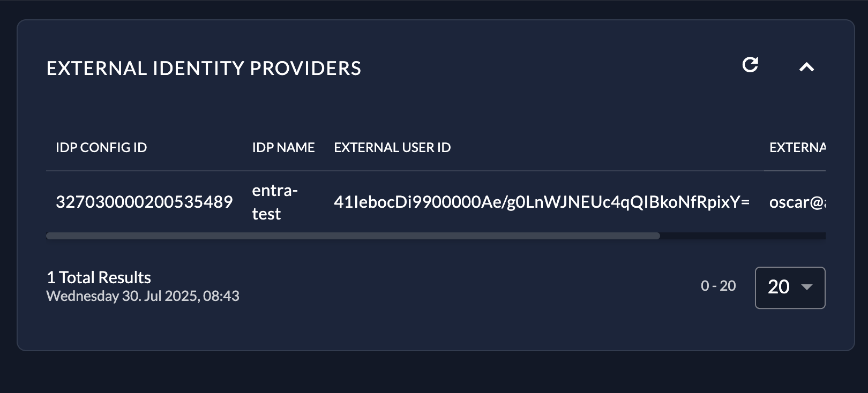
Task: Click the small triangle arrow beside 20
Action: (806, 287)
